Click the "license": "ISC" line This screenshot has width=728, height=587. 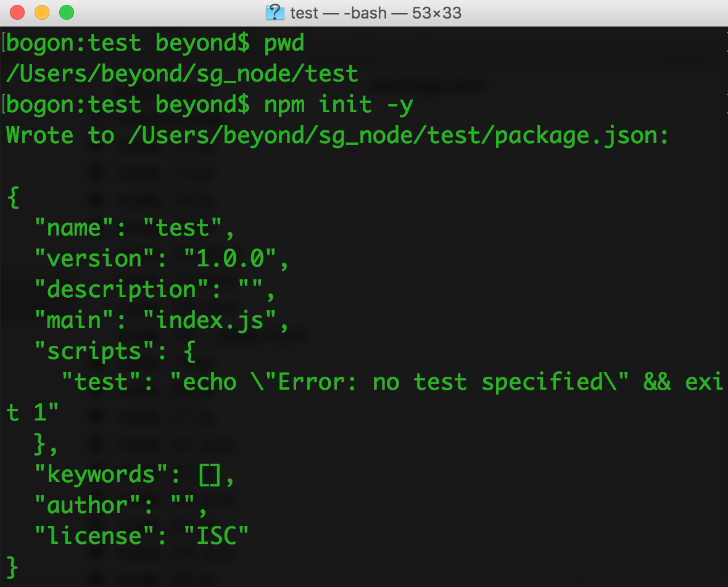[x=142, y=536]
